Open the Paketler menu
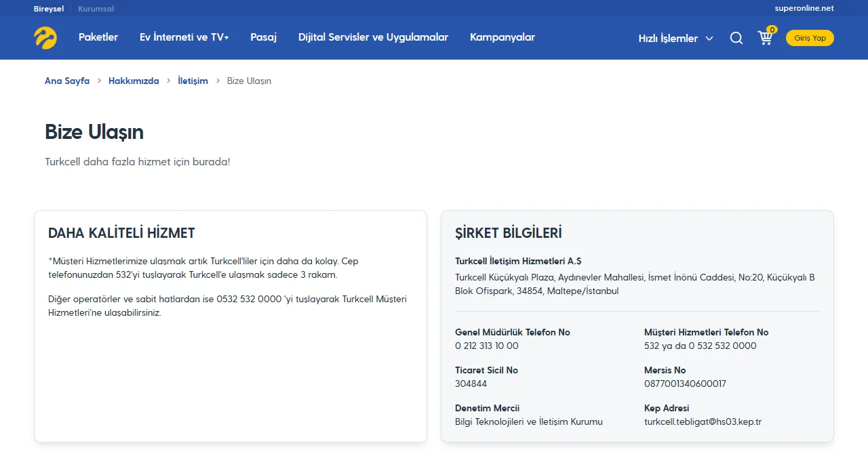The image size is (868, 454). 98,37
